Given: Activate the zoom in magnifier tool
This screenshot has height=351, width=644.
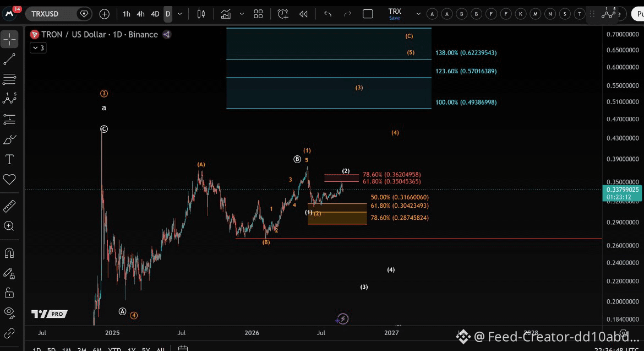Looking at the screenshot, I should [9, 226].
